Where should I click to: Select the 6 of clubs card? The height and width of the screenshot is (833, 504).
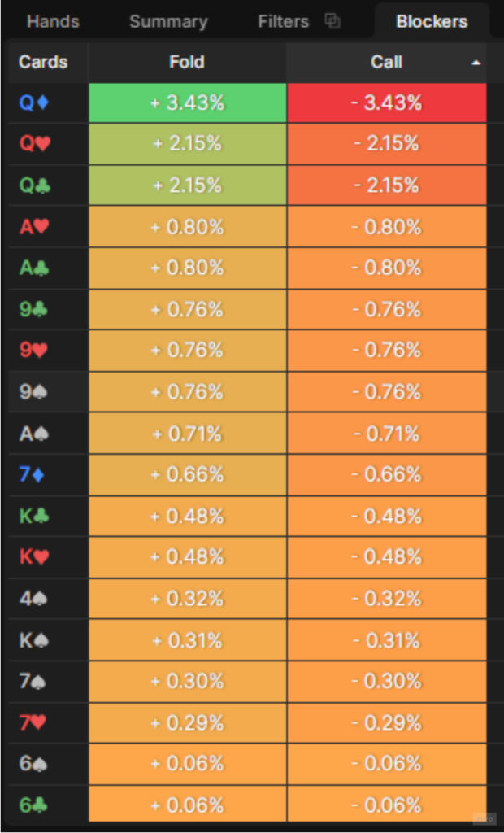[33, 805]
